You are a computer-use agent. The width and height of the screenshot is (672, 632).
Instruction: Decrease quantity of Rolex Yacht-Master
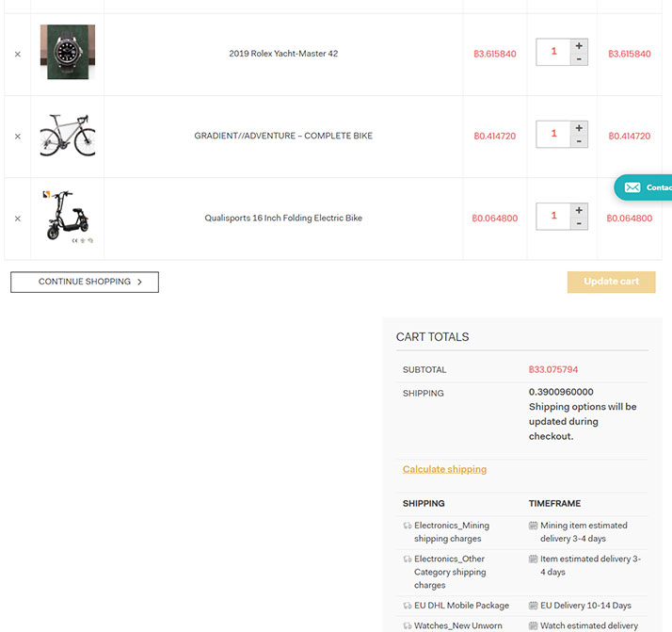[x=579, y=59]
